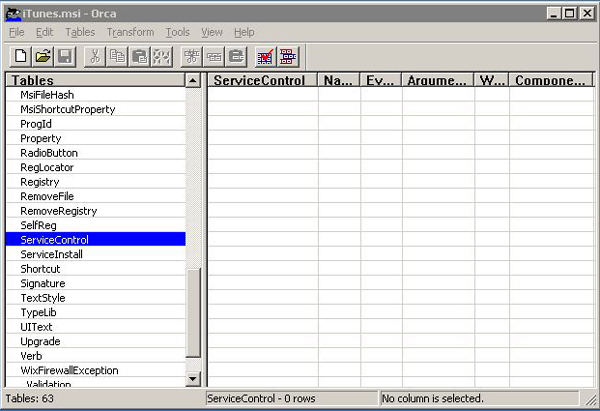Viewport: 600px width, 411px height.
Task: Select the Upgrade table entry
Action: [x=40, y=341]
